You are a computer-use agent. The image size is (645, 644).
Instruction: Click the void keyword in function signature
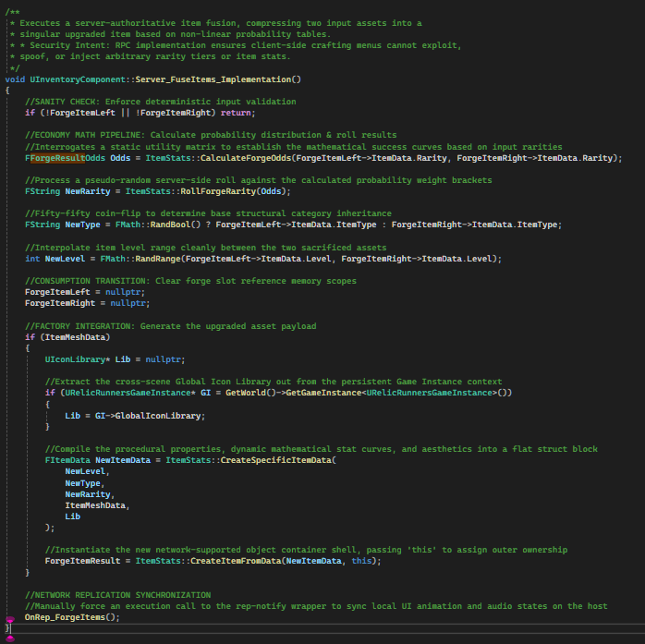pos(15,79)
